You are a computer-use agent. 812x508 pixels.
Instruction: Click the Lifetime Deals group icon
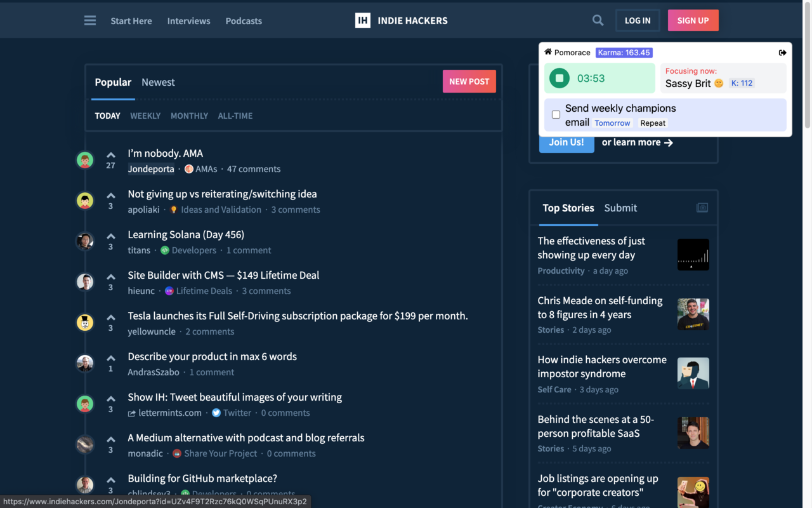169,291
